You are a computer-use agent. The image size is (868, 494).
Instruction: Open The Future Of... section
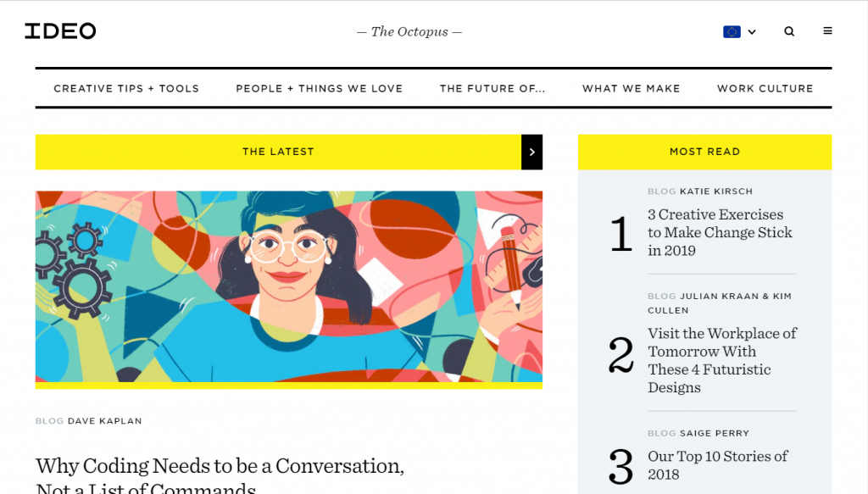(492, 88)
